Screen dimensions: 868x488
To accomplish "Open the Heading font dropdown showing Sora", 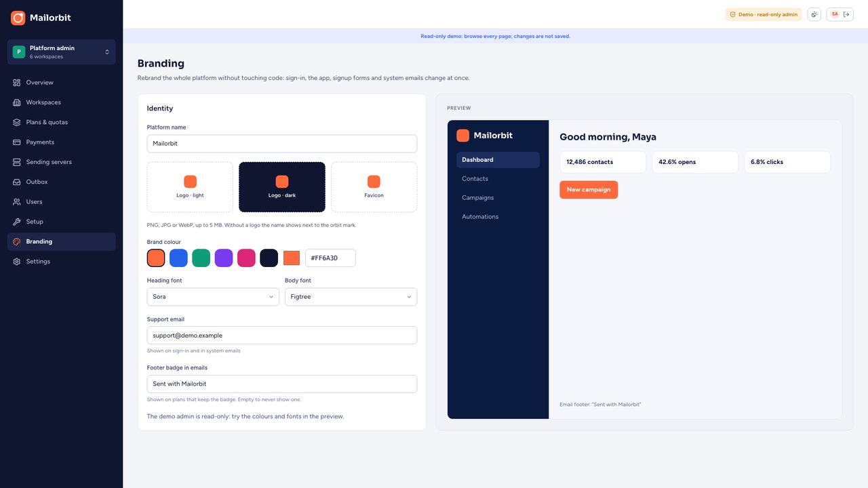I will [x=213, y=297].
